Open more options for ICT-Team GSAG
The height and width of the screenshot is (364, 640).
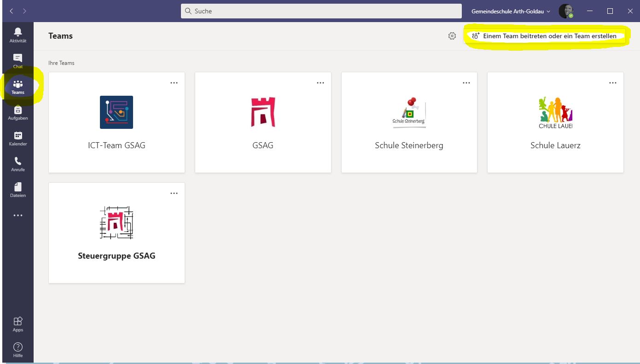point(174,83)
